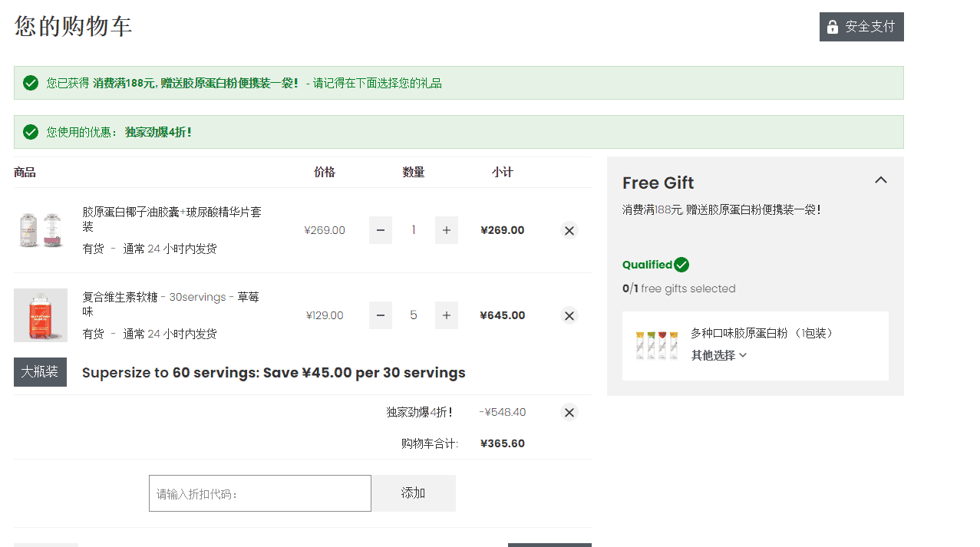The image size is (980, 547).
Task: Remove the 独家劲爆4折 discount
Action: [569, 412]
